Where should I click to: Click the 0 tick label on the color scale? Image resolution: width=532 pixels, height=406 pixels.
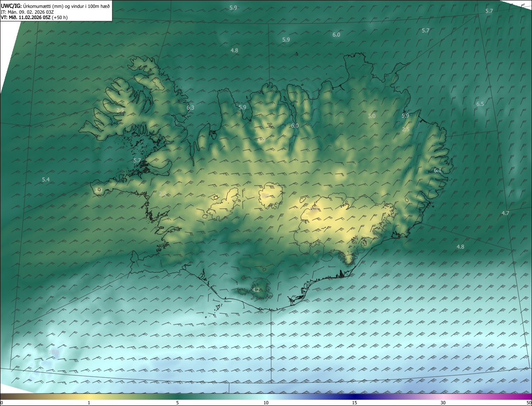point(2,403)
